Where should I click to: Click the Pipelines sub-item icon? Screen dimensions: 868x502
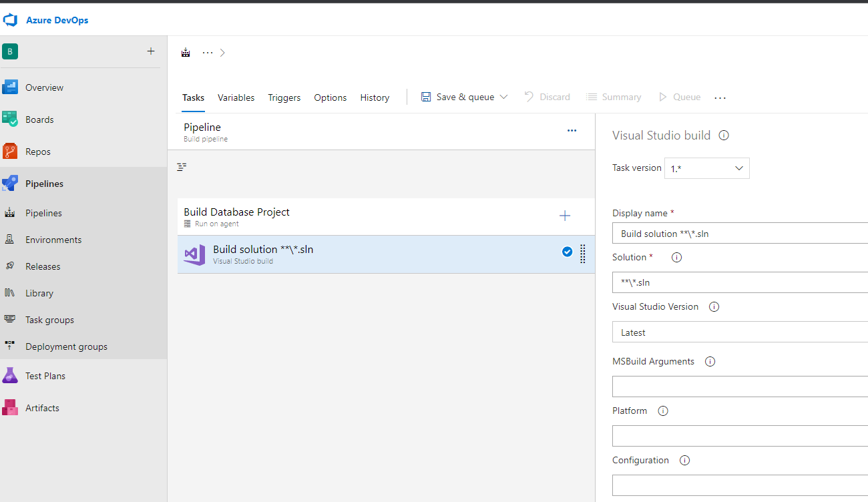pyautogui.click(x=10, y=213)
